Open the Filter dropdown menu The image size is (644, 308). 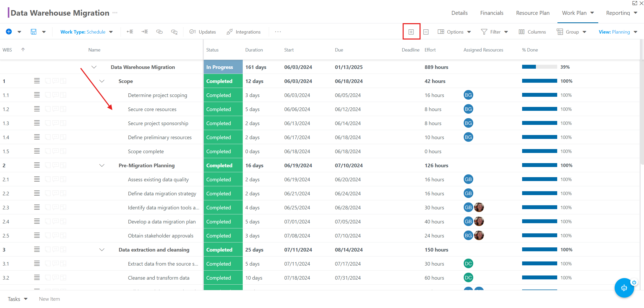(x=495, y=32)
